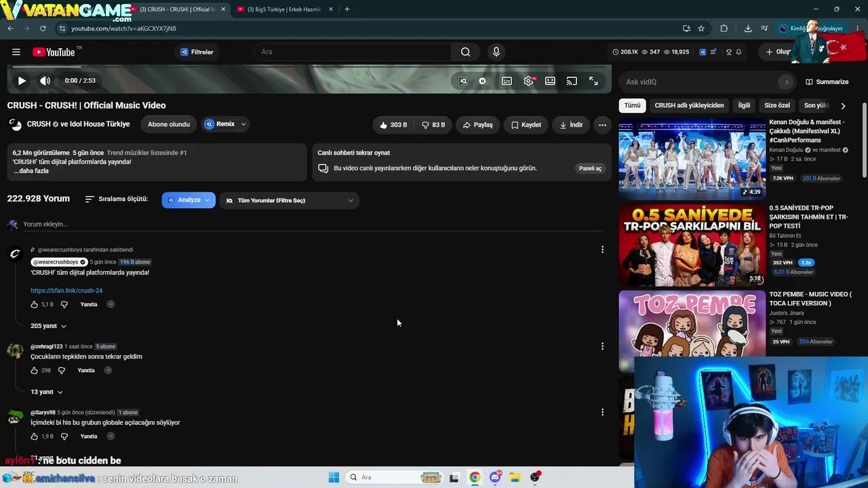The image size is (868, 488).
Task: Reload the page in Chrome
Action: [x=43, y=28]
